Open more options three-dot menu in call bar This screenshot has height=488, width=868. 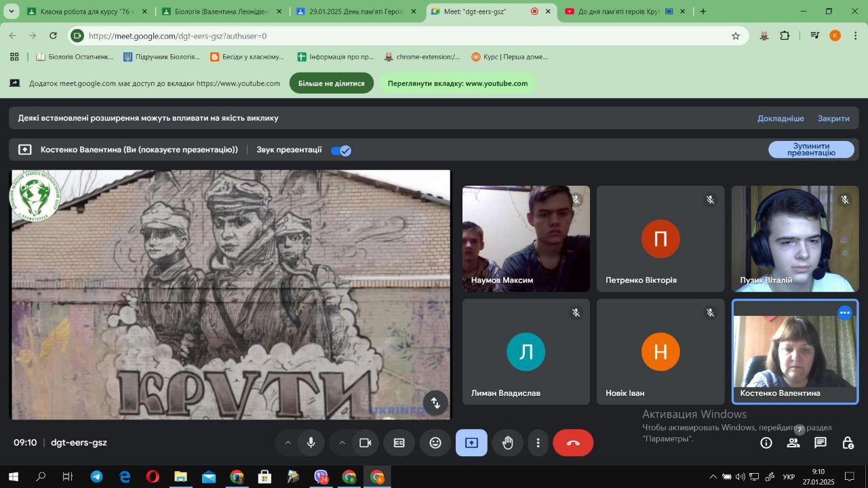point(538,443)
